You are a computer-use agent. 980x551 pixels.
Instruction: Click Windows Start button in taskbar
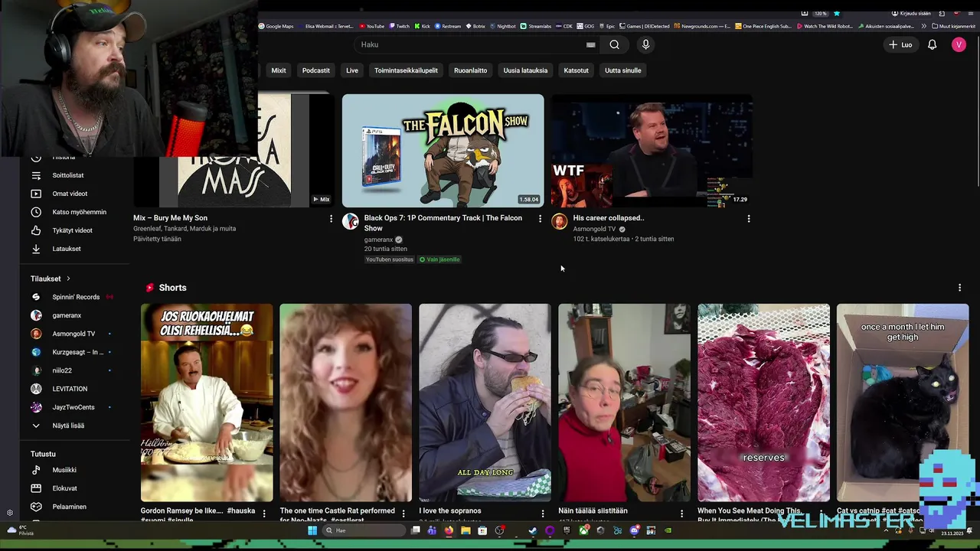click(x=312, y=530)
